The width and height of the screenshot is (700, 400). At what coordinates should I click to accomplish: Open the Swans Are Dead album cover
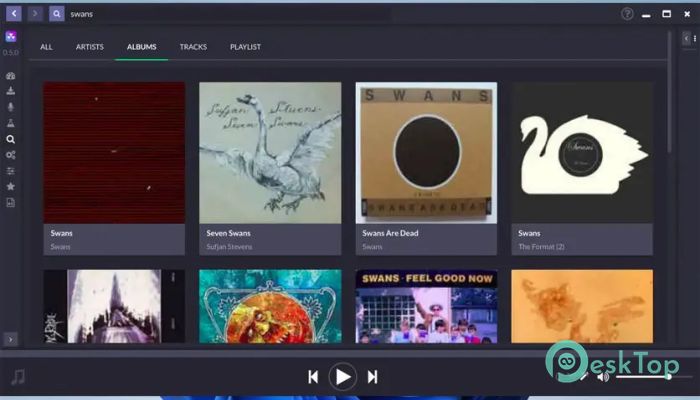pyautogui.click(x=426, y=153)
